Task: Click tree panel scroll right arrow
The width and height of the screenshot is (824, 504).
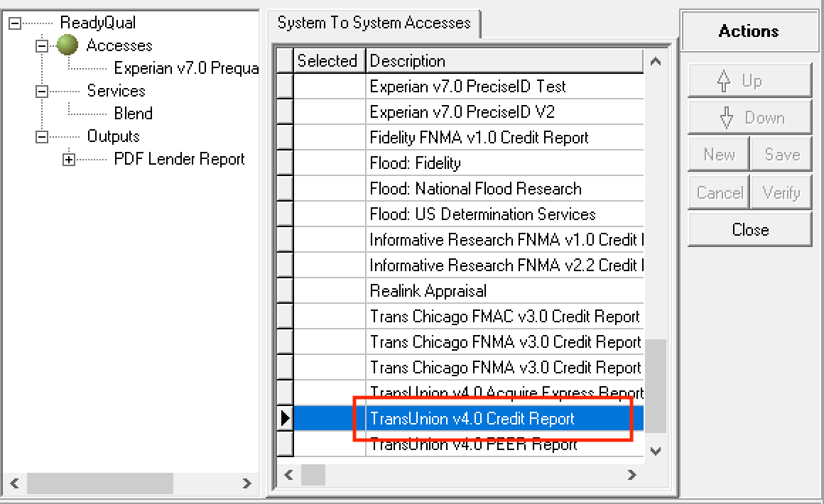Action: 246,483
